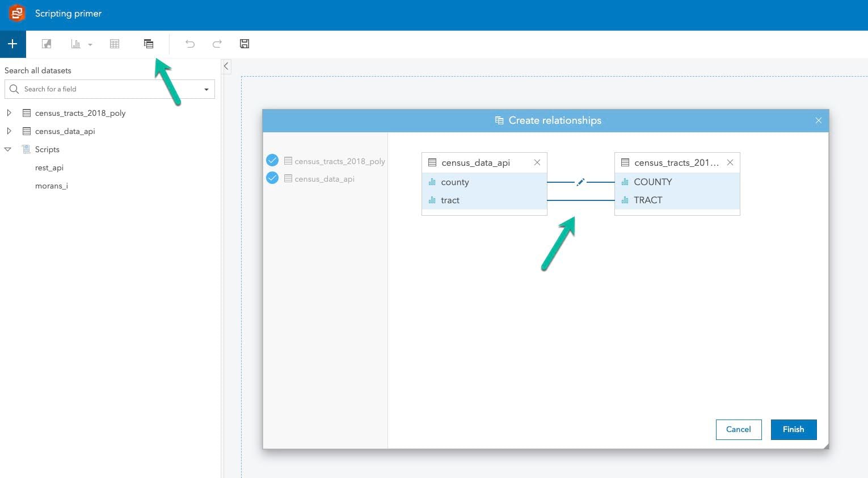Select the Create relationships toolbar icon
This screenshot has height=478, width=868.
[x=149, y=44]
